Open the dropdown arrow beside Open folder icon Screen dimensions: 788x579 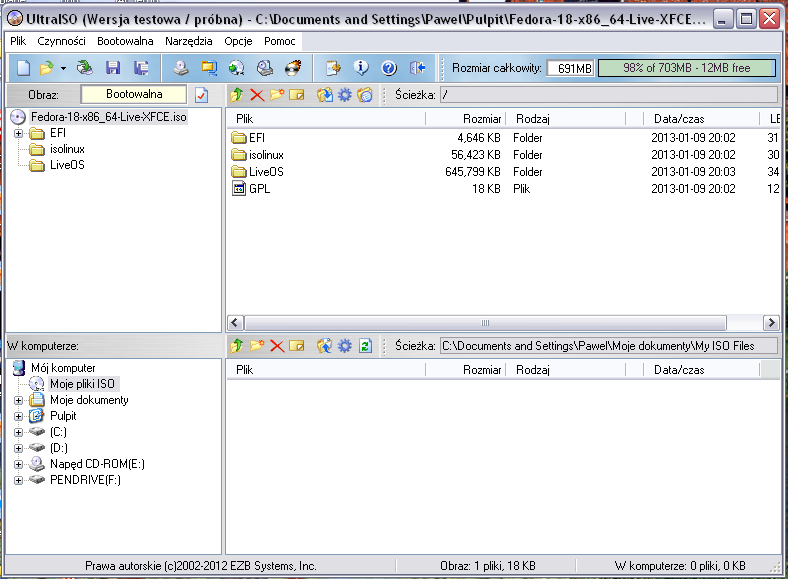(63, 68)
